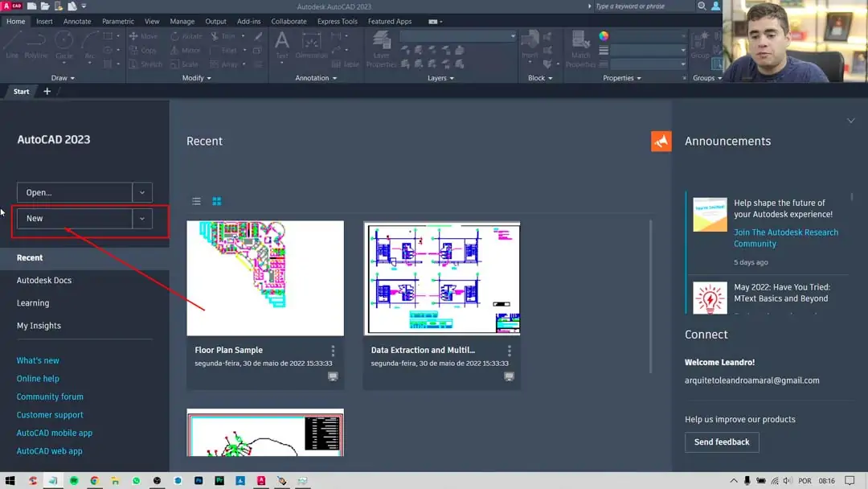Open options menu for Data Extraction card
This screenshot has width=868, height=489.
(x=510, y=351)
